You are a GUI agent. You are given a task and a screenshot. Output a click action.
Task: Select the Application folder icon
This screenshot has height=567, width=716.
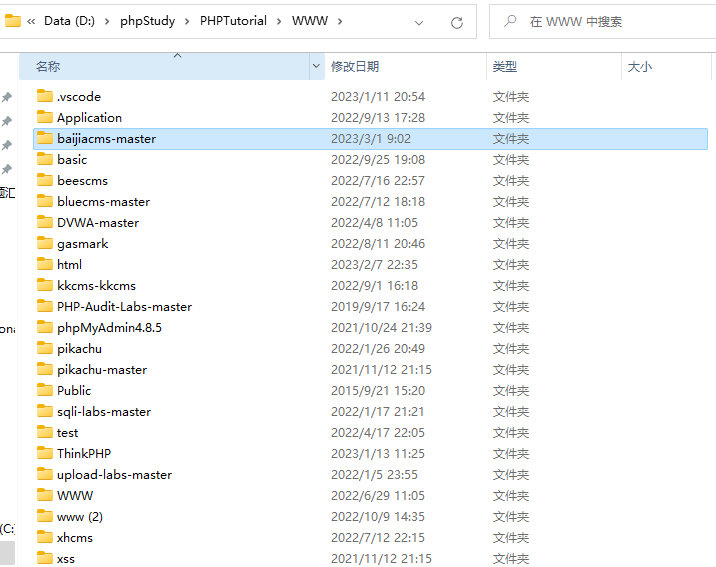coord(45,117)
